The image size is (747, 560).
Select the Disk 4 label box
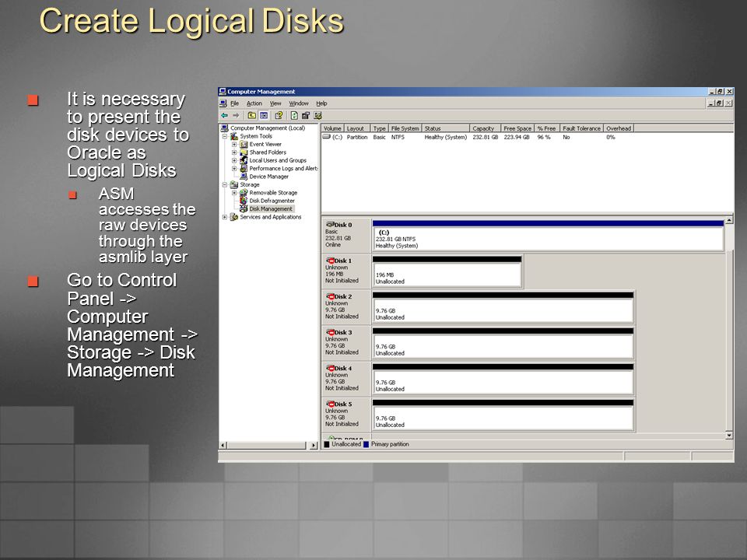[x=345, y=379]
